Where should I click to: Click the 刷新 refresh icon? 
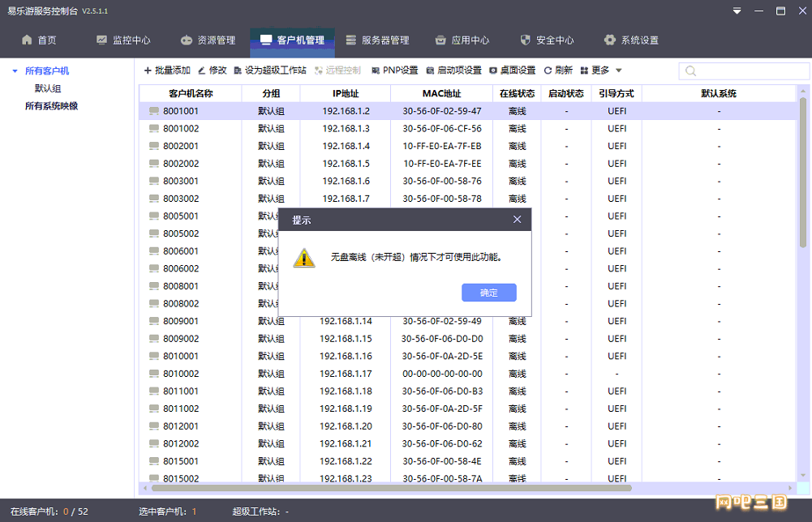tap(548, 71)
